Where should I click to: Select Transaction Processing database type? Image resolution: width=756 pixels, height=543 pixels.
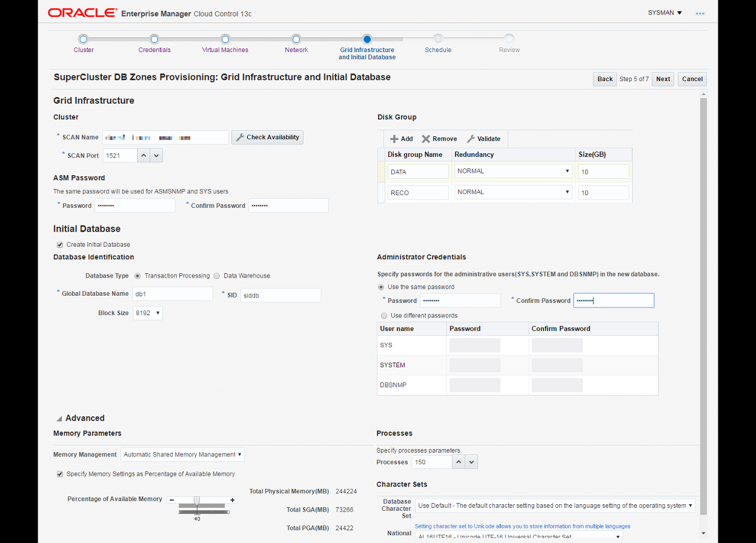138,276
